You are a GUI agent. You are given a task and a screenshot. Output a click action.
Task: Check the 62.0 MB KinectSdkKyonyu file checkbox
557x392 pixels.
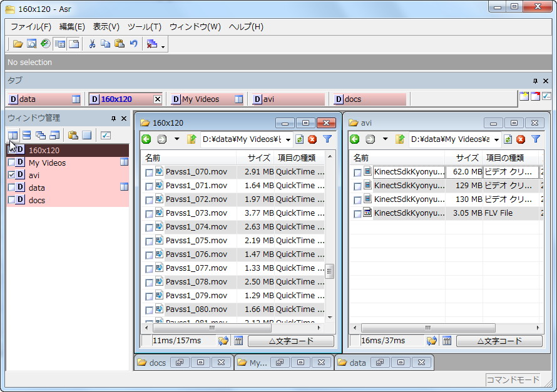(x=357, y=173)
